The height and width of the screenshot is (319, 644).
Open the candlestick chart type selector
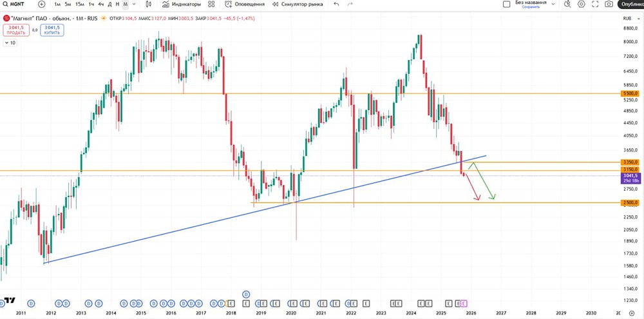[149, 4]
